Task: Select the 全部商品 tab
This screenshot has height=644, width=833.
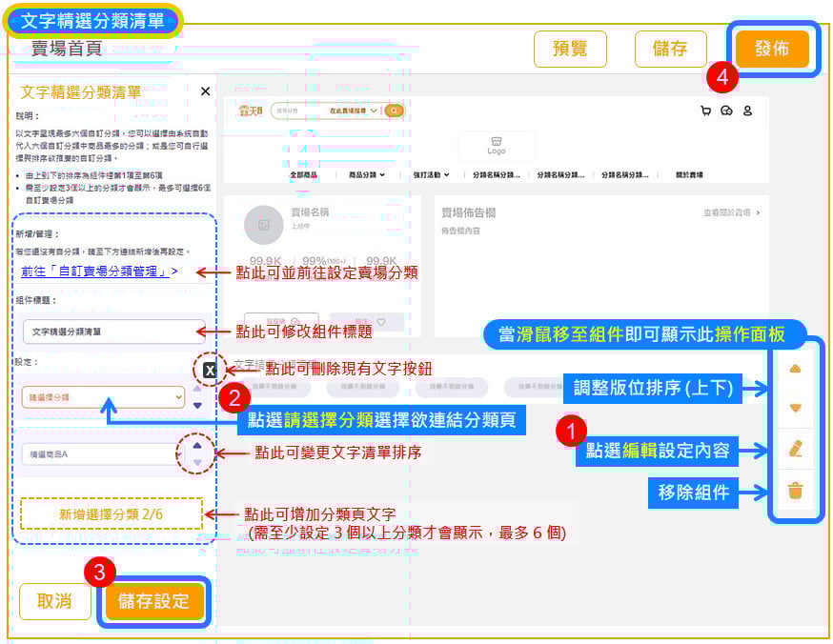Action: pyautogui.click(x=304, y=175)
